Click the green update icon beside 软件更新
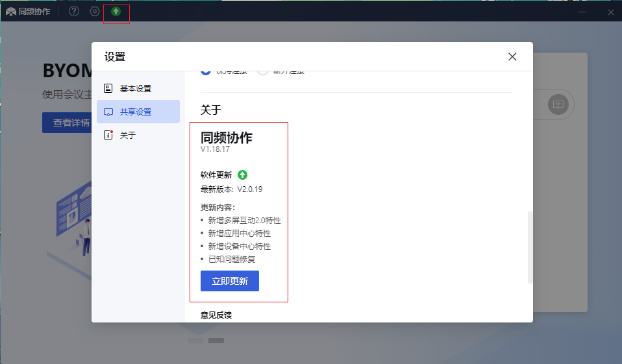This screenshot has height=364, width=622. 242,175
